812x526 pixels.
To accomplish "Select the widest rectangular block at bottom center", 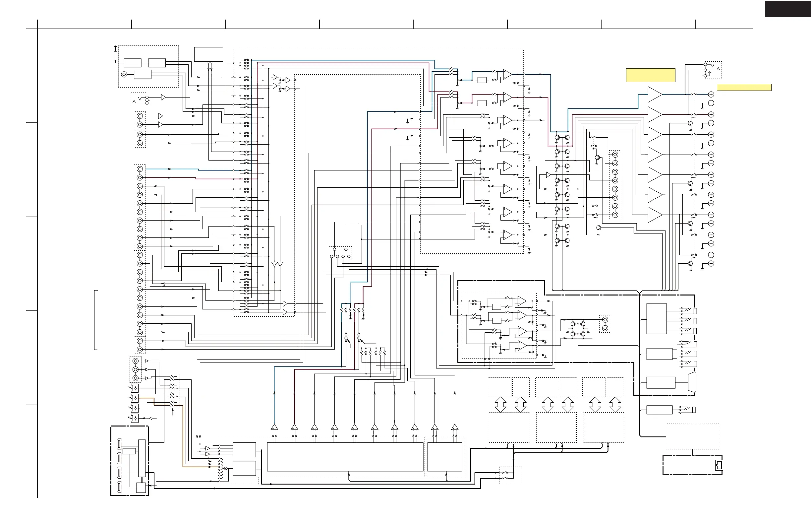I will pyautogui.click(x=345, y=457).
